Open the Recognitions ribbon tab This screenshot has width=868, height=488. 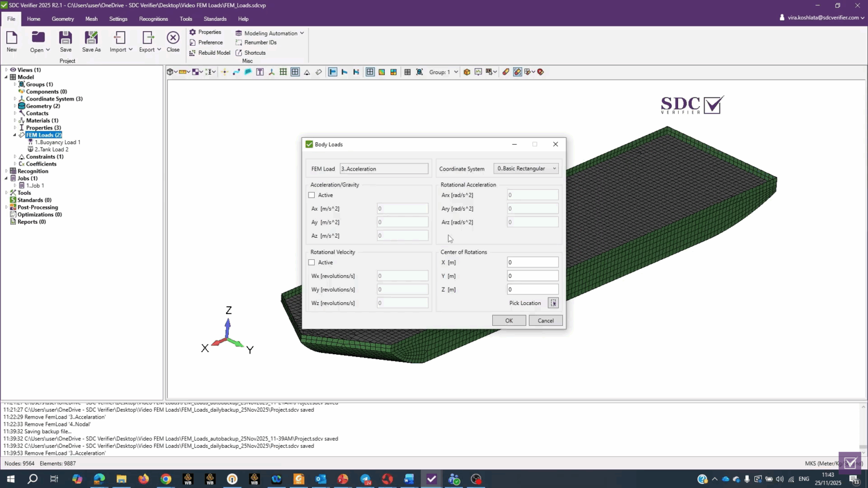click(x=154, y=19)
